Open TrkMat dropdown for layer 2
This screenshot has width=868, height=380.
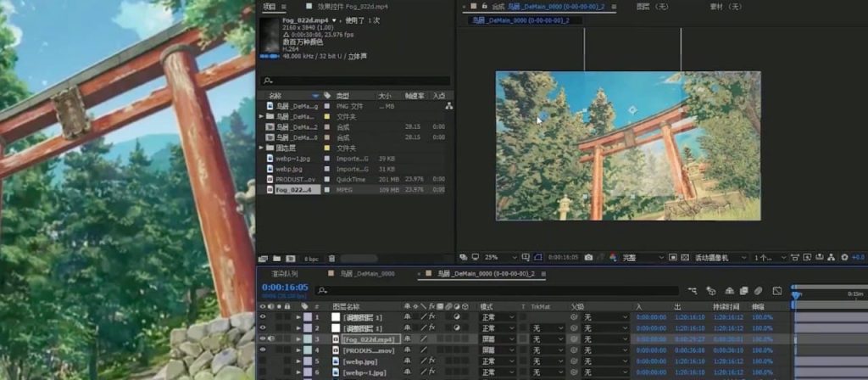(548, 328)
